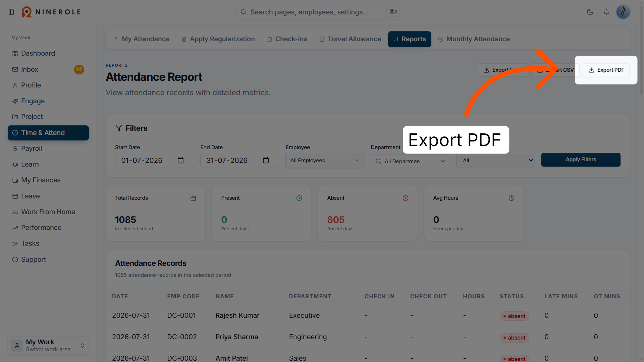Click the Ninerole logo

(x=51, y=12)
